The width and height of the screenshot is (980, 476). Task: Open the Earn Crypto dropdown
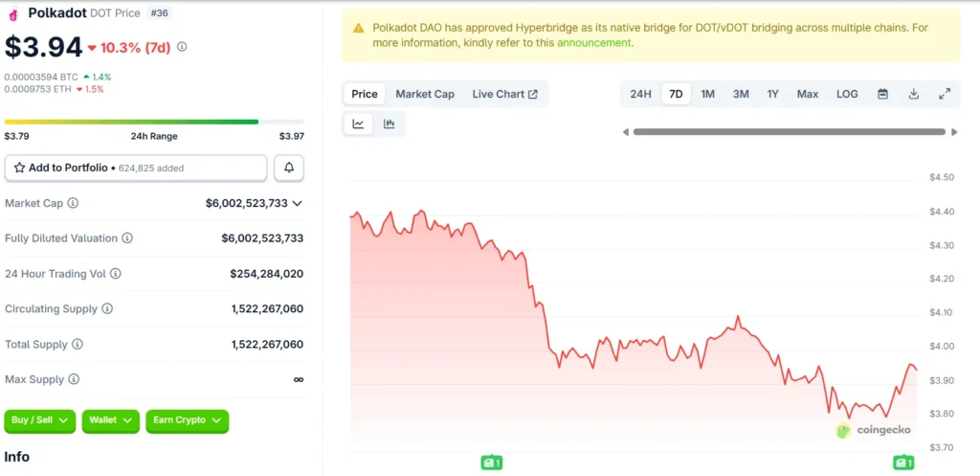point(188,420)
